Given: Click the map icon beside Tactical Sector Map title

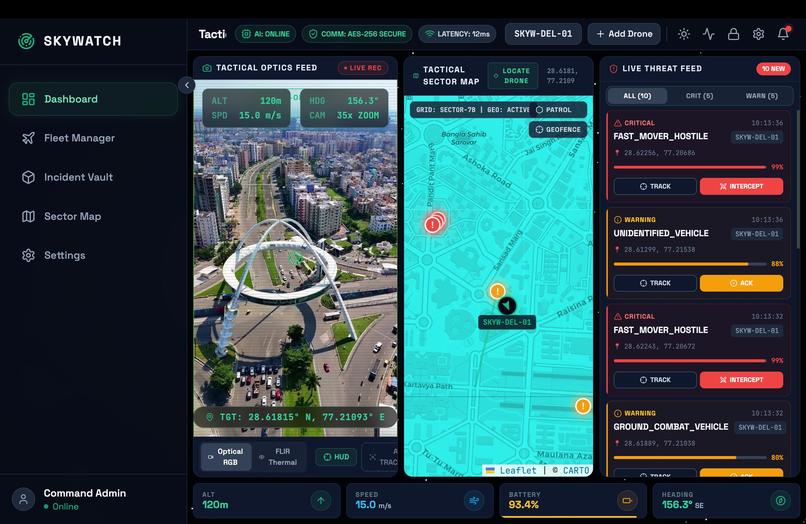Looking at the screenshot, I should click(416, 76).
